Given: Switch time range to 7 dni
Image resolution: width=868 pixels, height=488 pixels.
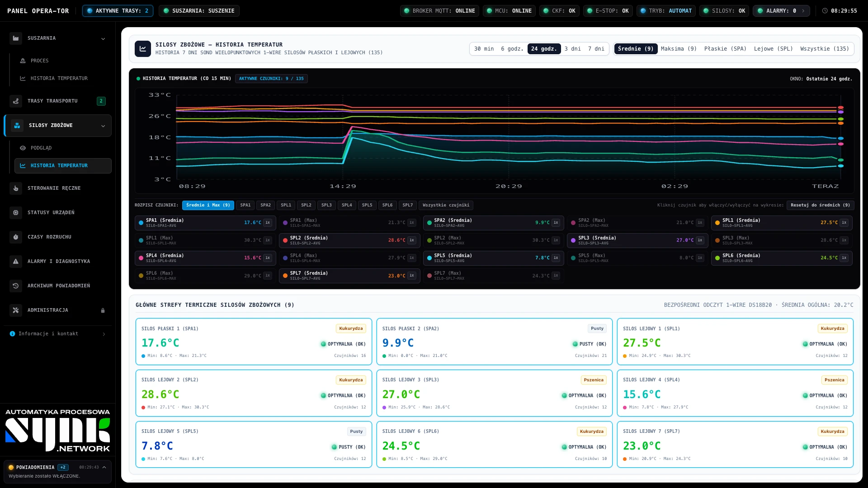Looking at the screenshot, I should point(596,49).
